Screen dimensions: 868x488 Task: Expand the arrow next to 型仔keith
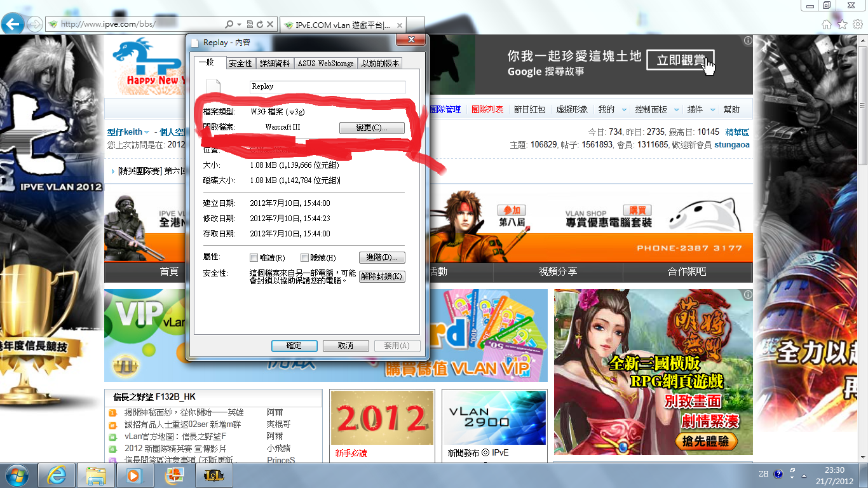tap(147, 132)
